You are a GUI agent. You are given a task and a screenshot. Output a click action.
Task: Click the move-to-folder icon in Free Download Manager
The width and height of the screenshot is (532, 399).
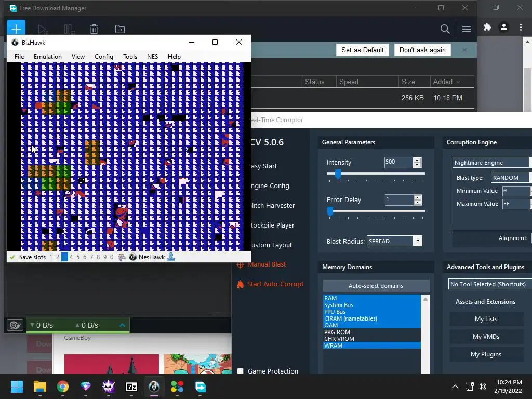coord(120,29)
